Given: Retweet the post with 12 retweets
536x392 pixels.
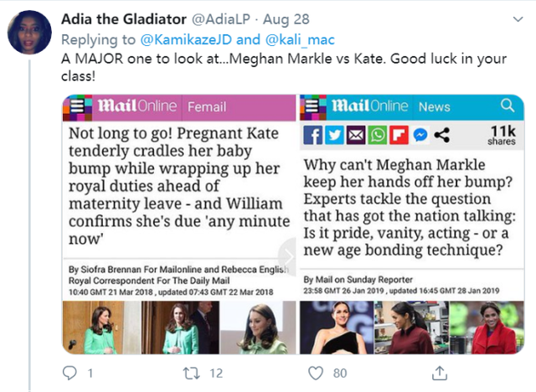Looking at the screenshot, I should (191, 372).
